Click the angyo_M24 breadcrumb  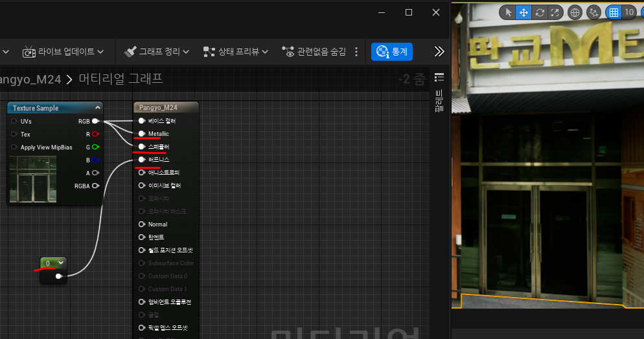pos(30,79)
